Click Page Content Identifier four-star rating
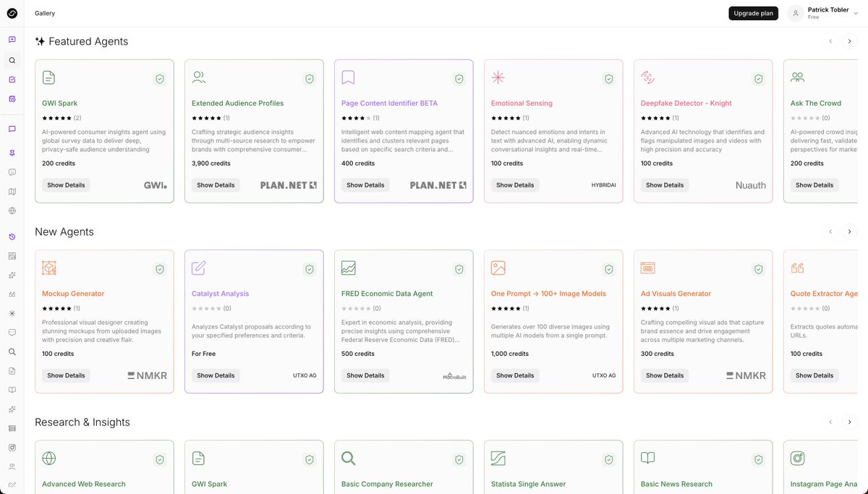The image size is (868, 494). [x=356, y=118]
